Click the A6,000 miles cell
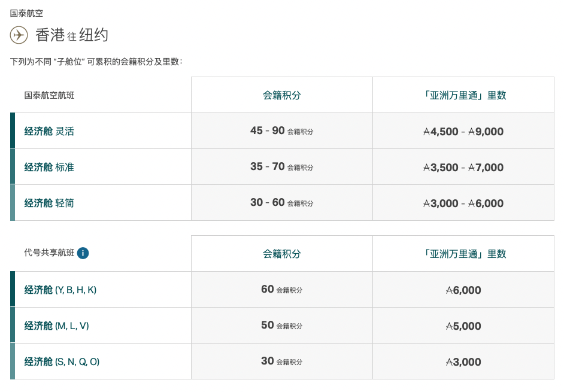564x392 pixels. [463, 290]
